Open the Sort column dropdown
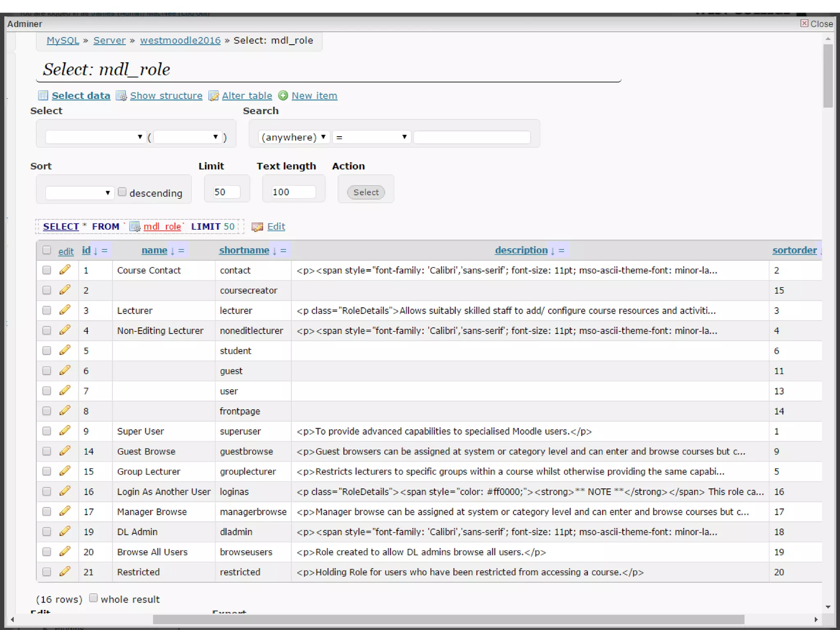 pyautogui.click(x=79, y=192)
